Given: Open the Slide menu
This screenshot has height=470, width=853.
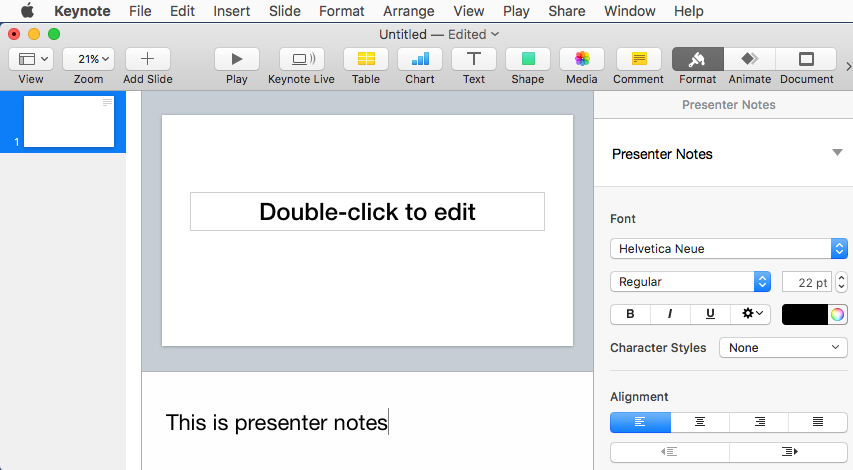Looking at the screenshot, I should [x=285, y=11].
